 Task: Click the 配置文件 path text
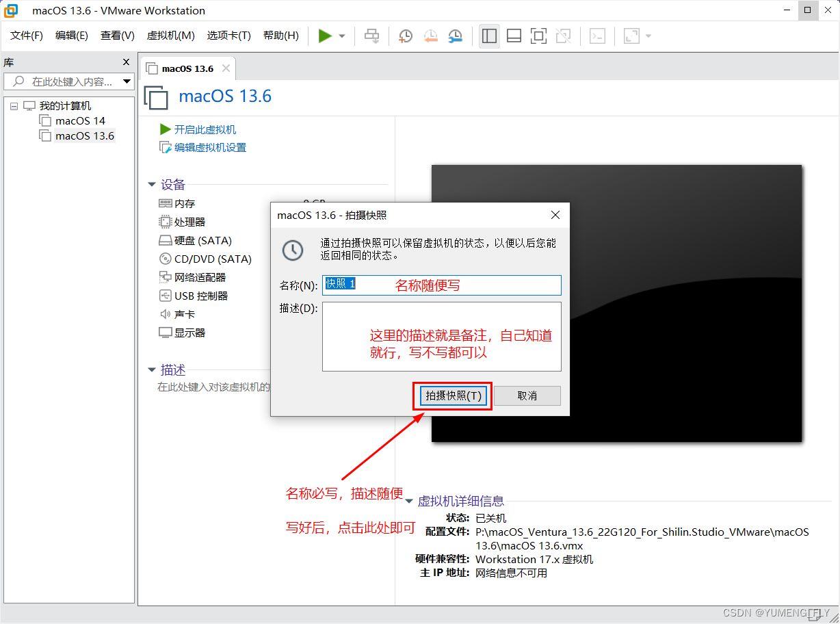[642, 538]
